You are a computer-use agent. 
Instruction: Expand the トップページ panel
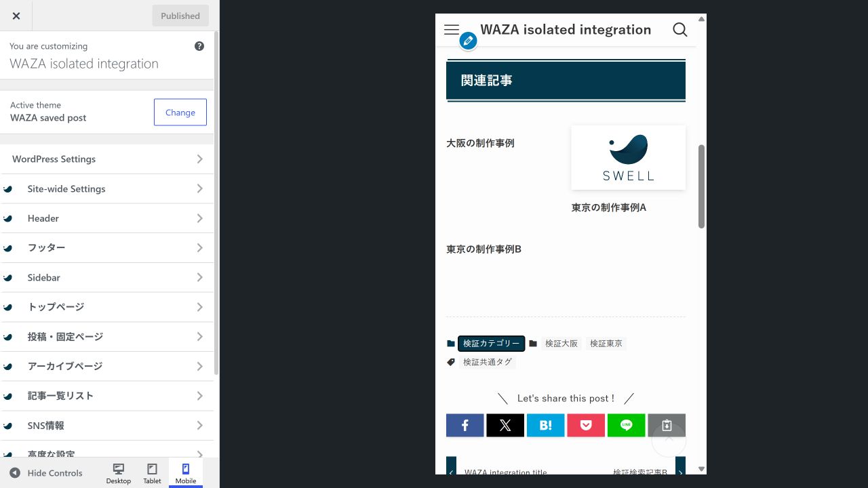(x=107, y=307)
